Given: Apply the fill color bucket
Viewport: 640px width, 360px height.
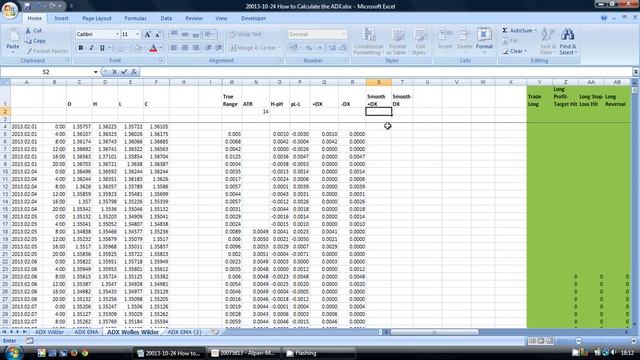Looking at the screenshot, I should coord(138,48).
